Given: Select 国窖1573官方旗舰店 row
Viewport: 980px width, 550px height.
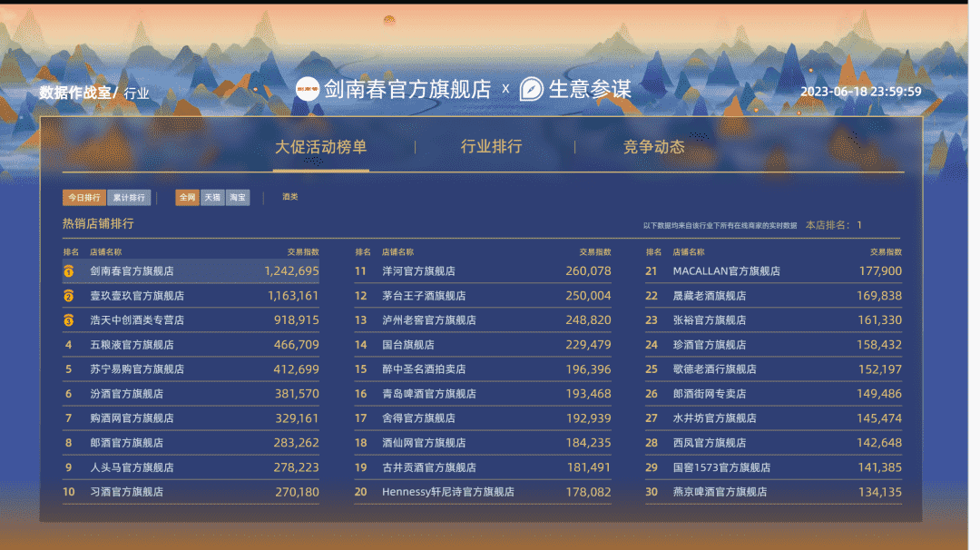Looking at the screenshot, I should click(774, 467).
